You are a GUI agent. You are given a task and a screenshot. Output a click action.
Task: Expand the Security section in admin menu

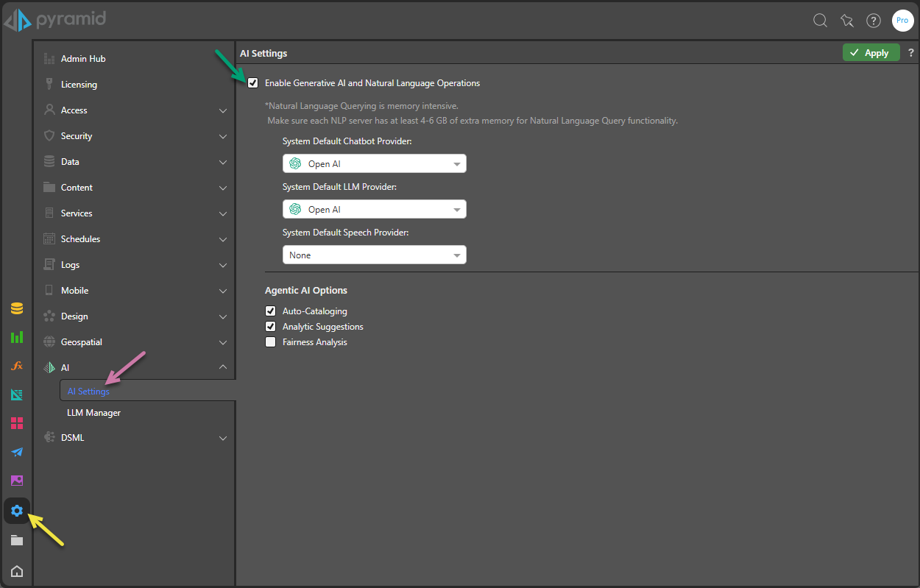(x=135, y=136)
